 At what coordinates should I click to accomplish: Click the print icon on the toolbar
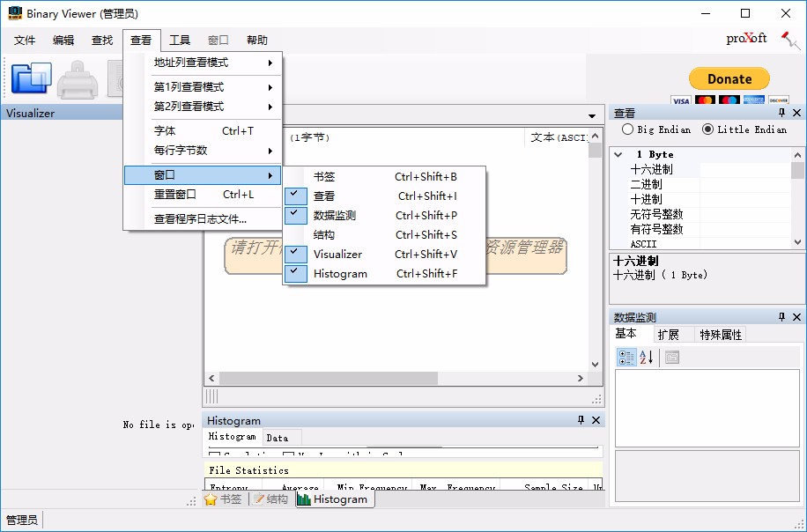[x=78, y=79]
